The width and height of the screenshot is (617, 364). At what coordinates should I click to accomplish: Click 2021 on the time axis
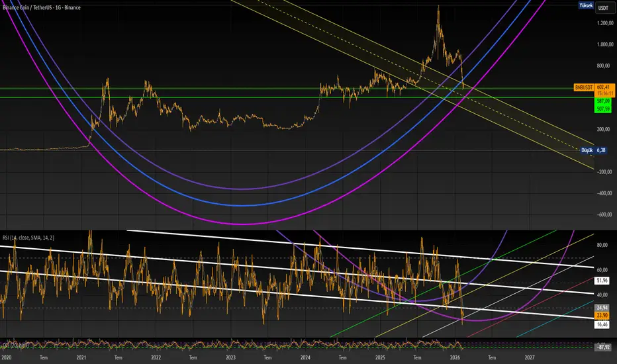click(x=81, y=357)
